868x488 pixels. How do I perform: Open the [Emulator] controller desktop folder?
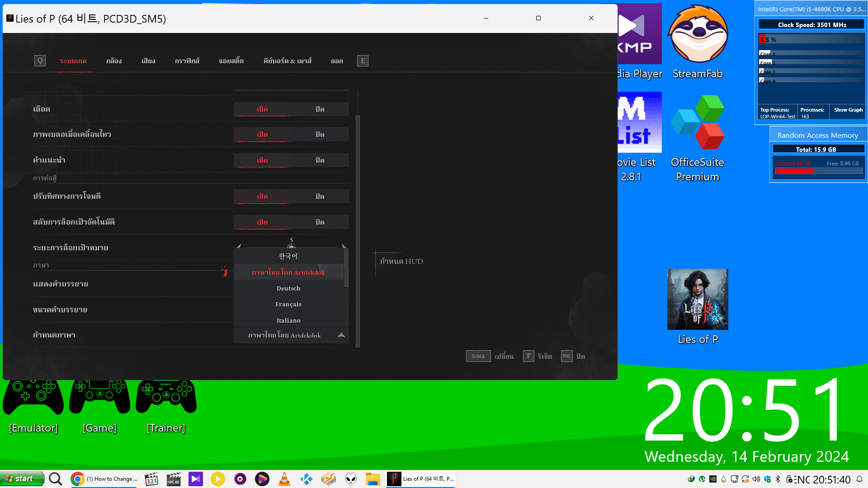[x=33, y=407]
